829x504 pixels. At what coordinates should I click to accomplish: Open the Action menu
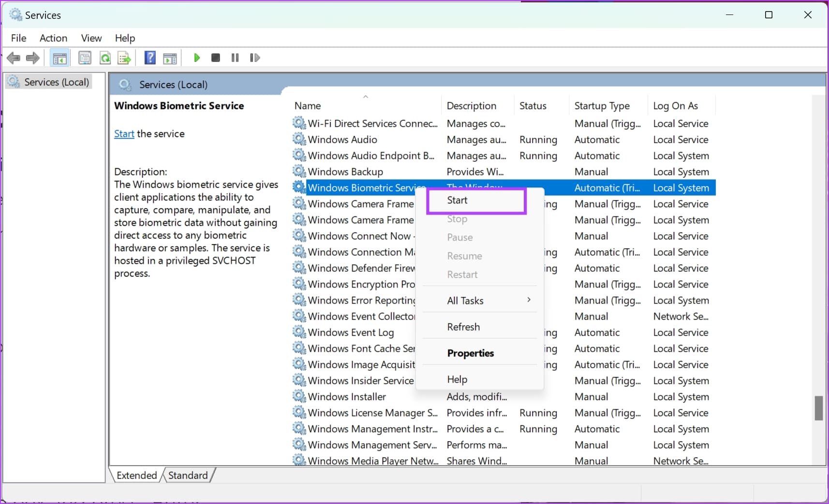(x=53, y=38)
